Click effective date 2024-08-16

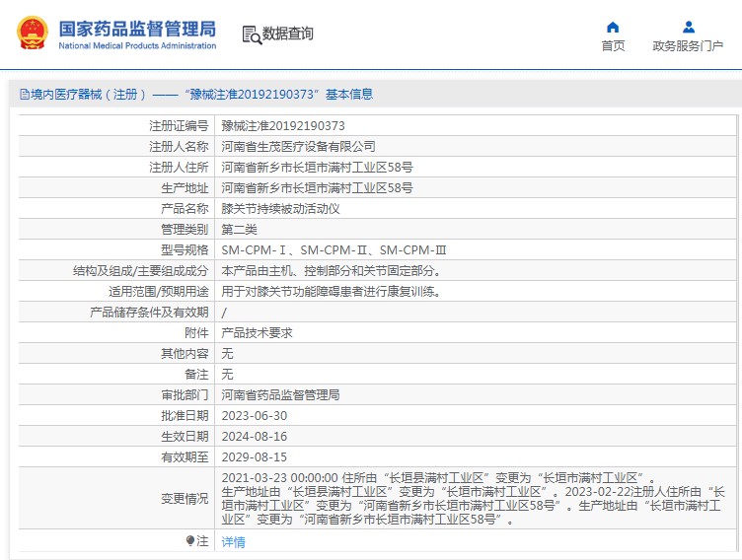click(255, 437)
